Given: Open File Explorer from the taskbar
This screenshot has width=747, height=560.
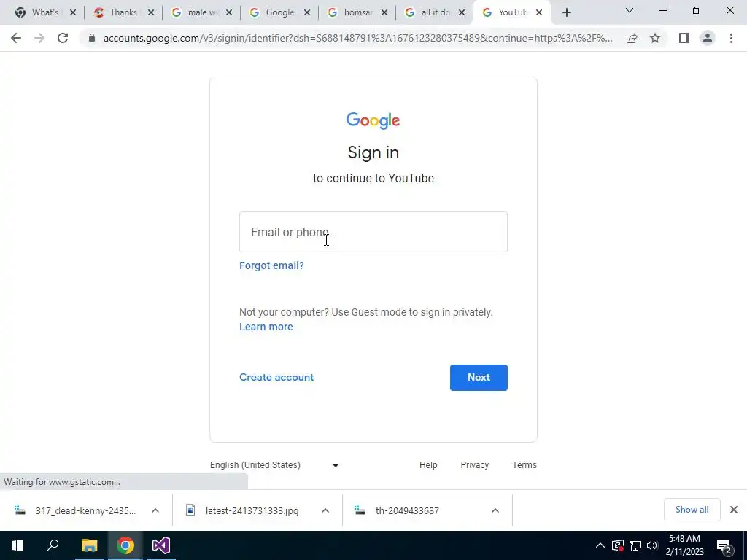Looking at the screenshot, I should (89, 545).
